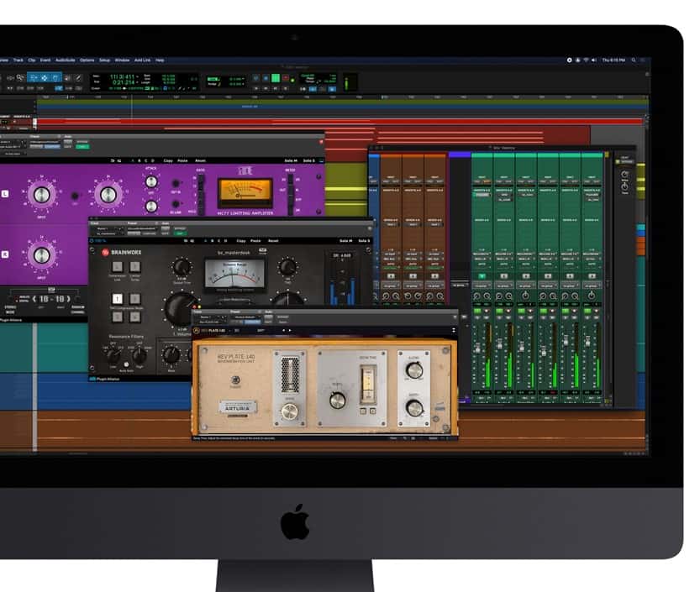Open the AudioSuite menu
Viewport: 700px width, 592px height.
(66, 60)
